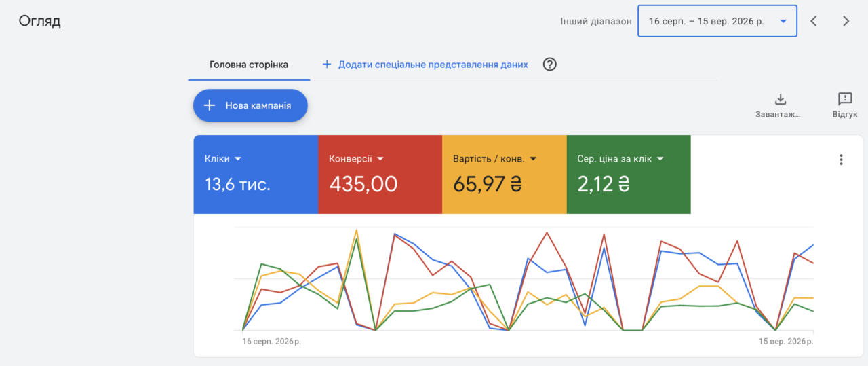Open the three-dot menu on the chart card
The image size is (868, 366).
click(841, 160)
